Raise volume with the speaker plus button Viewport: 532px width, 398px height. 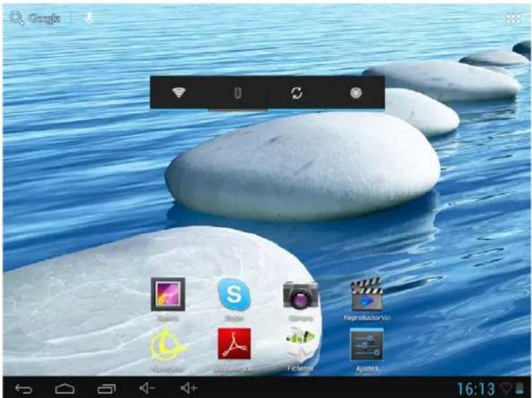(x=189, y=388)
